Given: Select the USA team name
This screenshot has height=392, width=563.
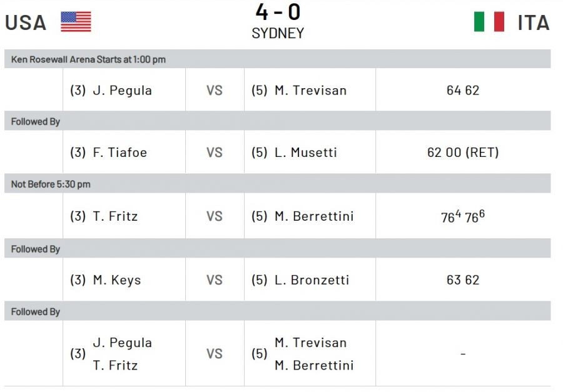Looking at the screenshot, I should (x=26, y=23).
